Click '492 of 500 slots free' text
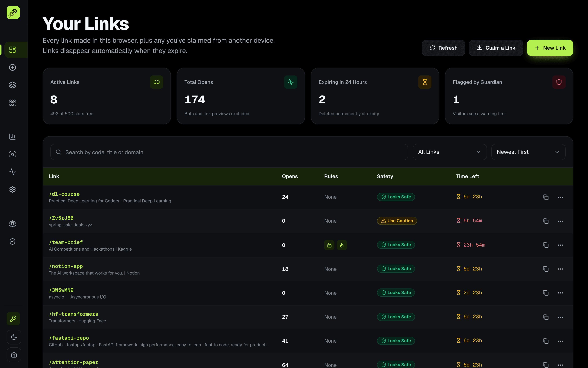 point(72,114)
